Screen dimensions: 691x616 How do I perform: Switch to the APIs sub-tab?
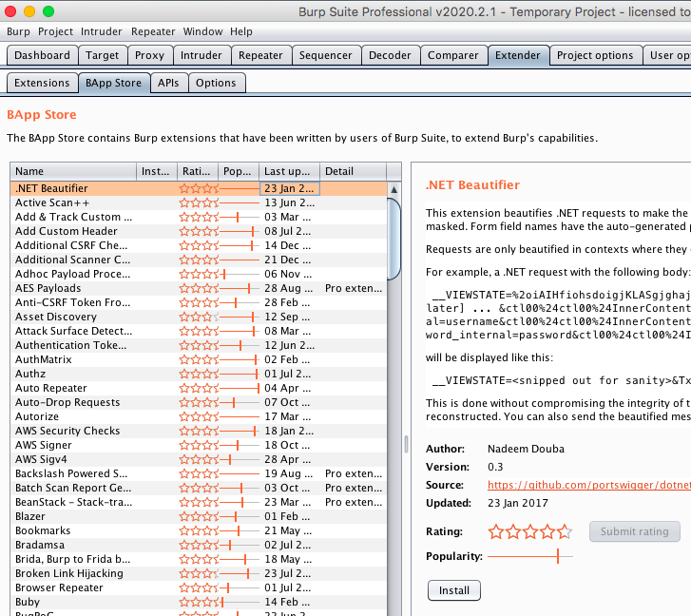pos(167,83)
